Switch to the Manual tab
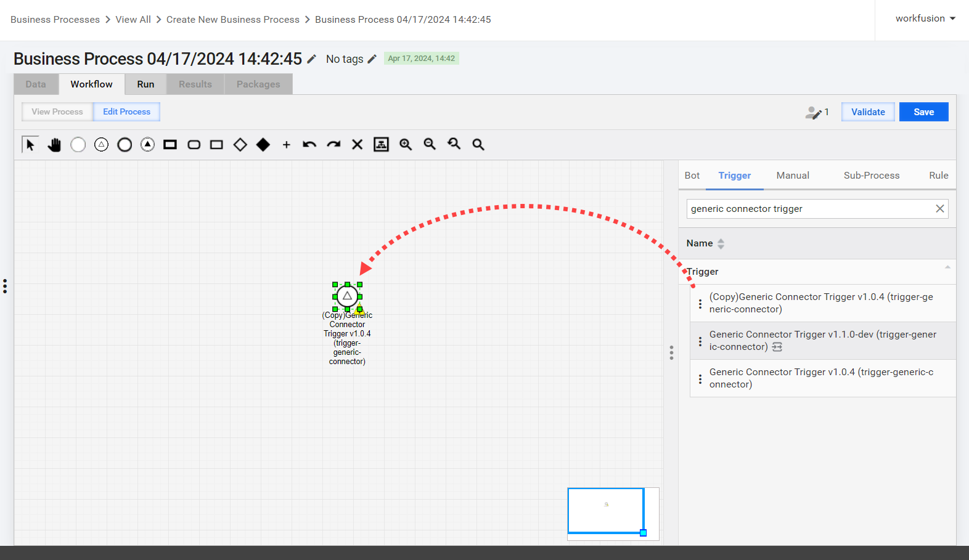The image size is (969, 560). (793, 176)
